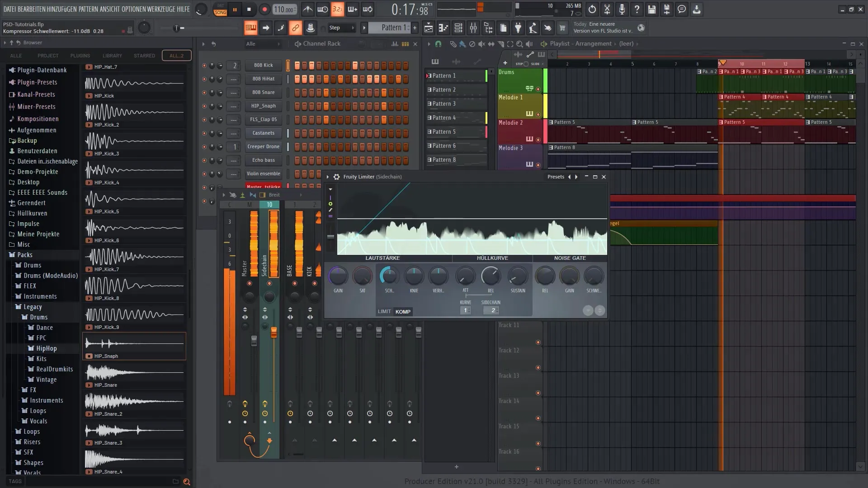This screenshot has width=868, height=488.
Task: Open the Mixer view icon
Action: point(473,28)
